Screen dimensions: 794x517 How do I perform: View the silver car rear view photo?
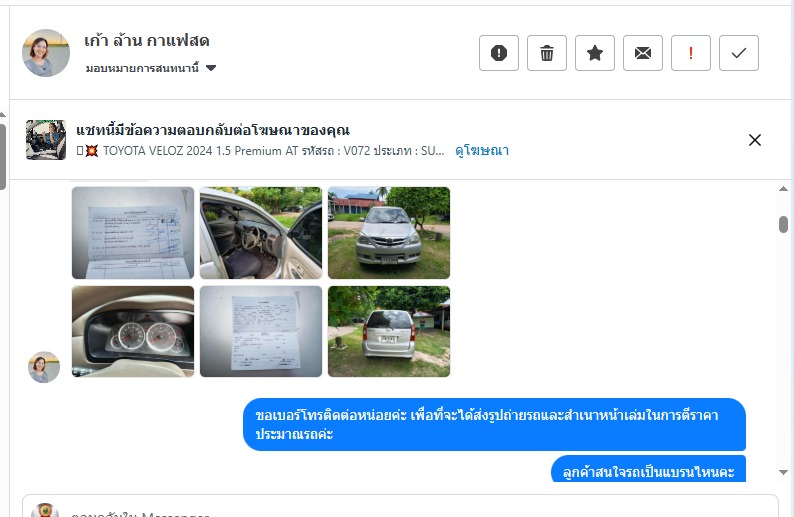pos(389,331)
